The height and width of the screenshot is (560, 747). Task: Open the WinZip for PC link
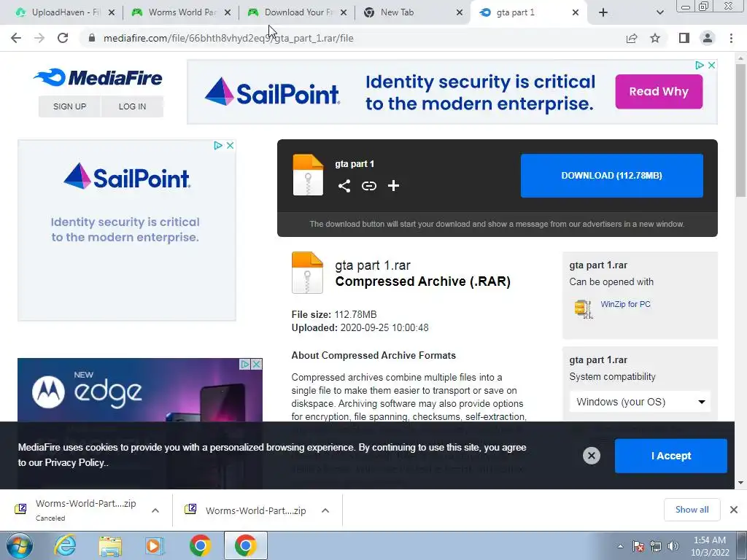[625, 304]
